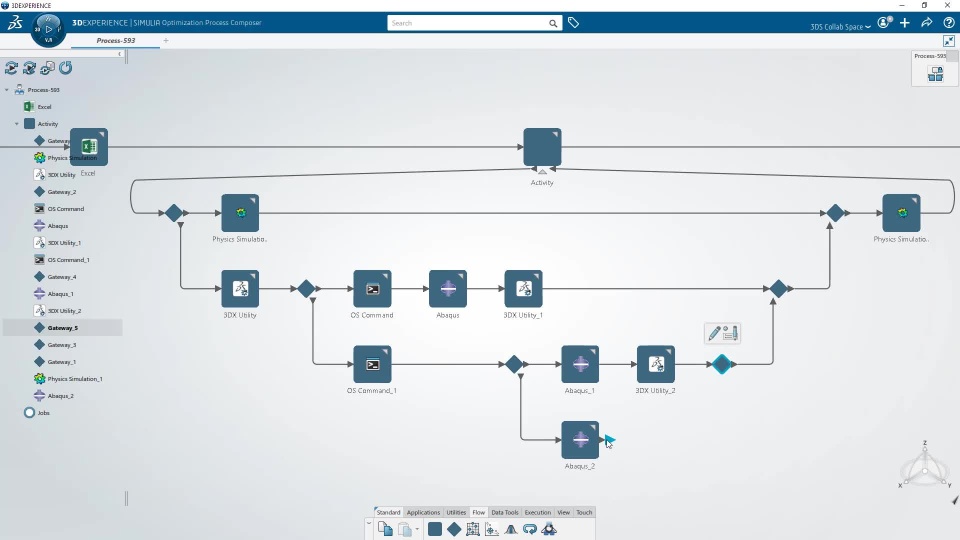Click the optimization plot toolbar icon
The width and height of the screenshot is (960, 540).
click(x=492, y=529)
